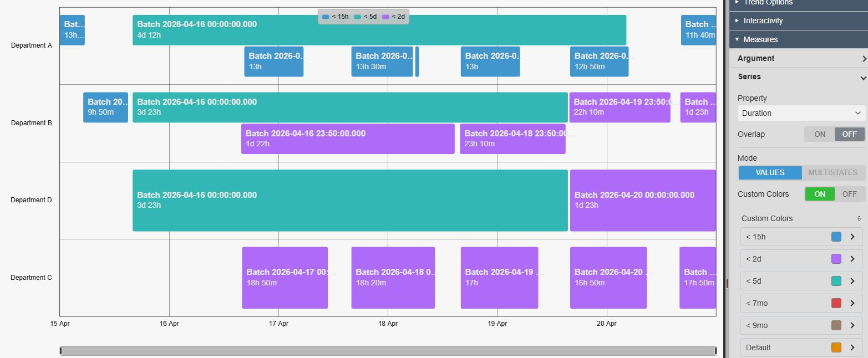Expand the < 5d custom color entry
Image resolution: width=868 pixels, height=358 pixels.
(852, 281)
